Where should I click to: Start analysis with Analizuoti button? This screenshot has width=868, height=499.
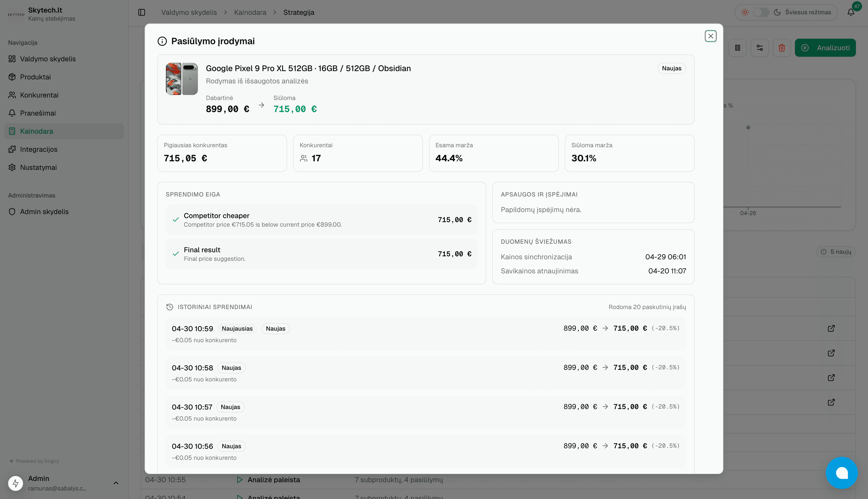pyautogui.click(x=825, y=48)
